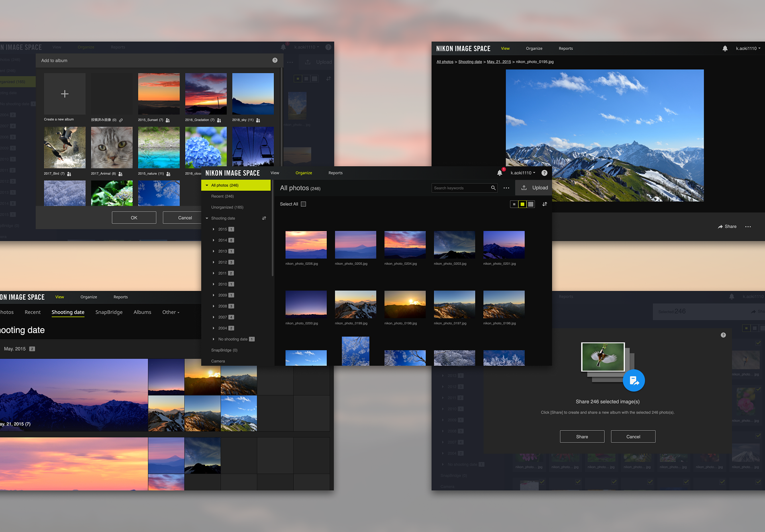Expand the No shooting date node
Viewport: 765px width, 532px height.
(x=214, y=339)
